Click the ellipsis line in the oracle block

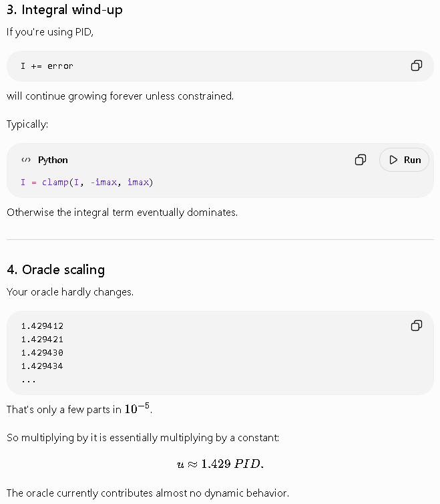[x=28, y=381]
